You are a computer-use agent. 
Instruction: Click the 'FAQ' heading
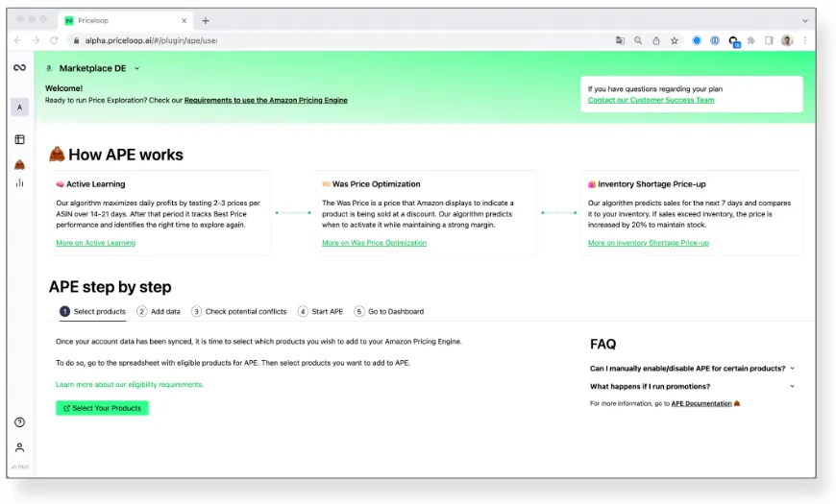pos(603,345)
